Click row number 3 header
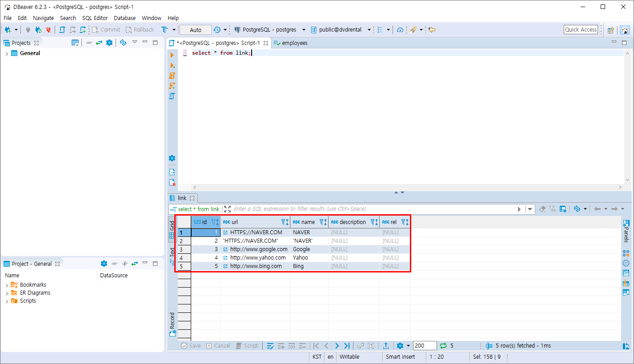 [184, 249]
